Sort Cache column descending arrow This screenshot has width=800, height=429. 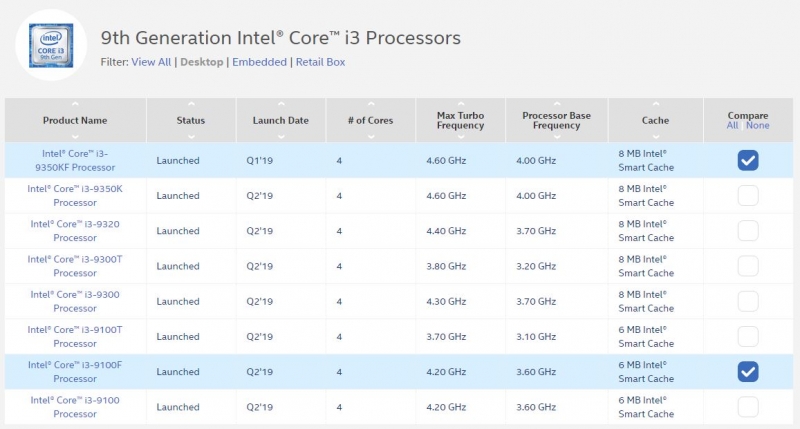(656, 137)
